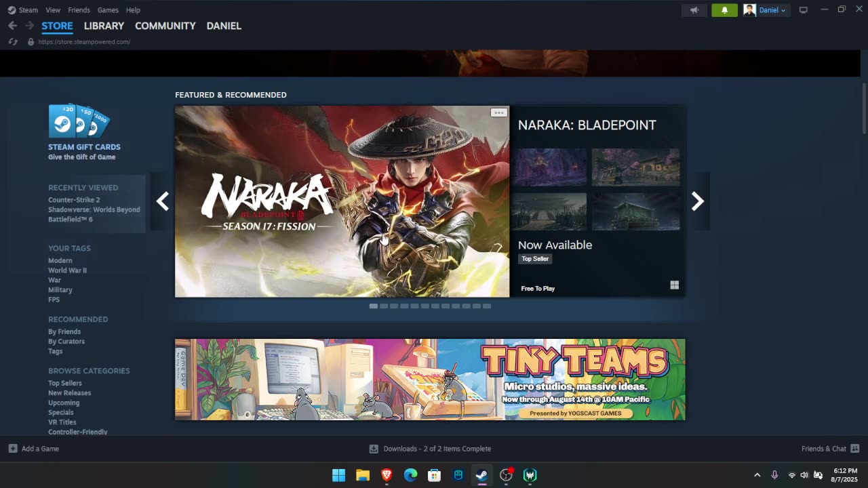Click the back navigation arrow
The height and width of the screenshot is (488, 868).
click(12, 26)
